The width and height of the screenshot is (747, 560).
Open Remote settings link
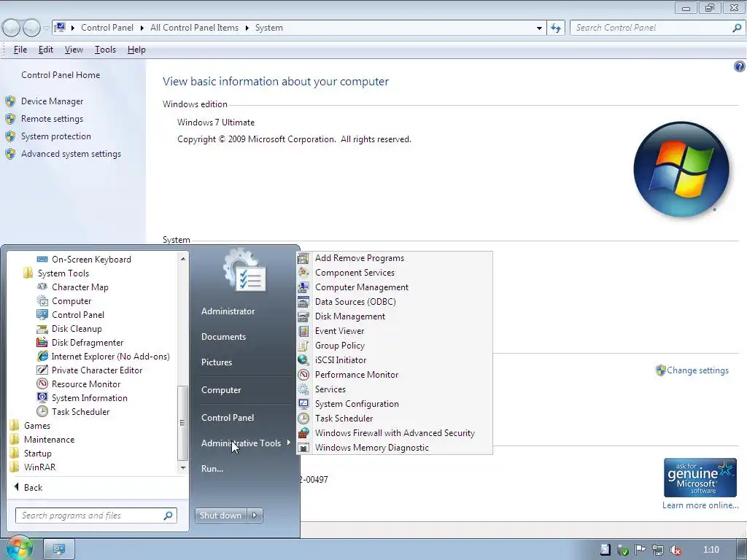point(52,119)
